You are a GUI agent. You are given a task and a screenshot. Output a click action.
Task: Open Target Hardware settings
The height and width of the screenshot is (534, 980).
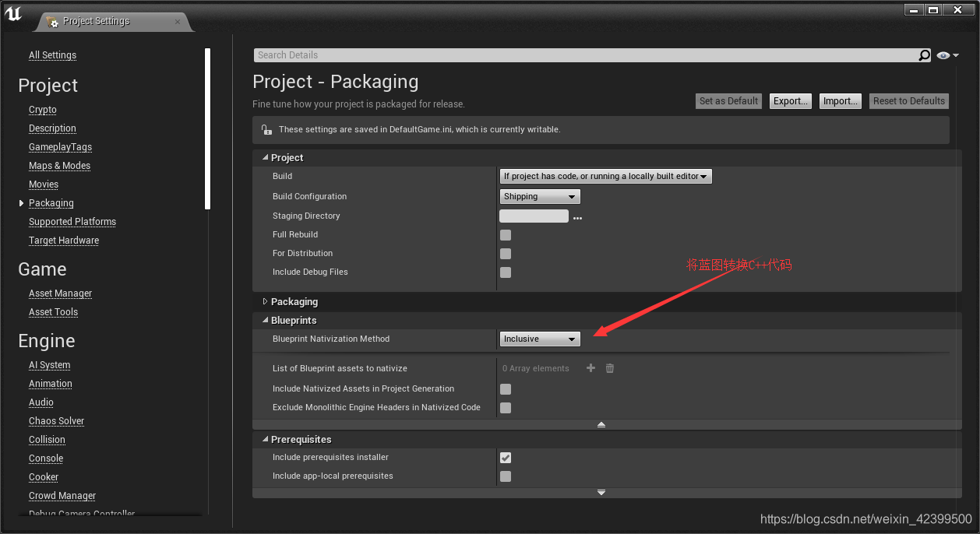coord(64,241)
